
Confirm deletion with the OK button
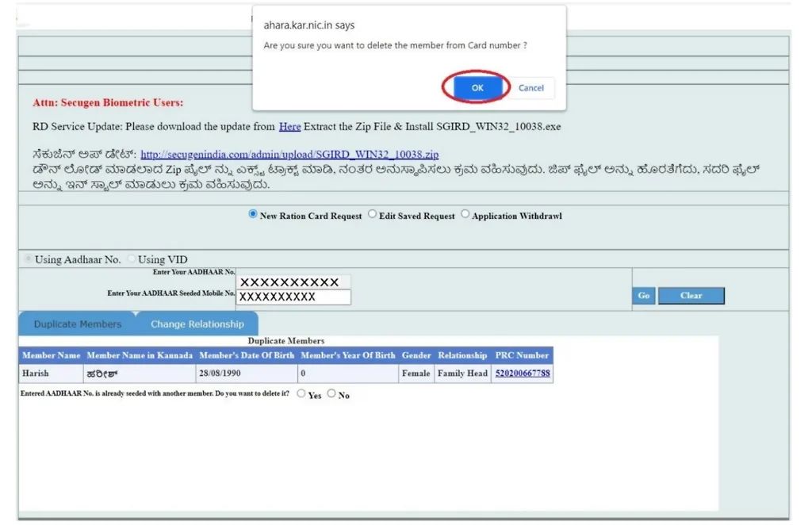[x=477, y=87]
